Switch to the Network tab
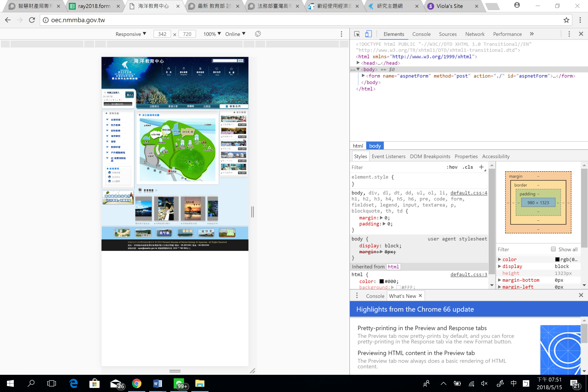The height and width of the screenshot is (392, 588). [475, 34]
